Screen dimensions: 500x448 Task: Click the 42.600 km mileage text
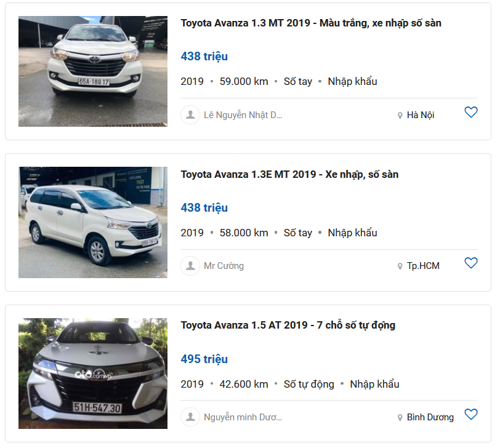point(244,384)
